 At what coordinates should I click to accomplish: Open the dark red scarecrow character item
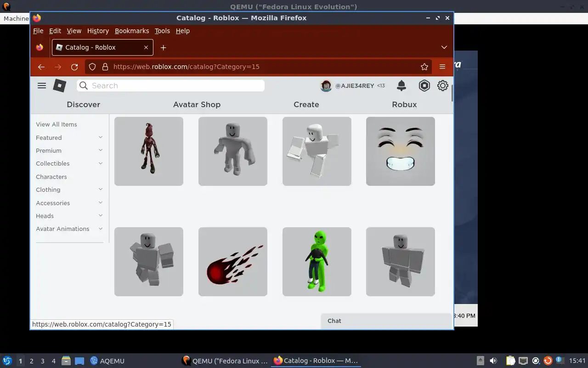149,151
